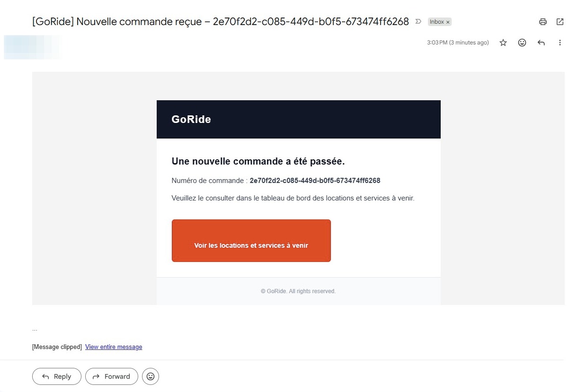Print this email using the printer icon
This screenshot has height=392, width=569.
pyautogui.click(x=543, y=22)
